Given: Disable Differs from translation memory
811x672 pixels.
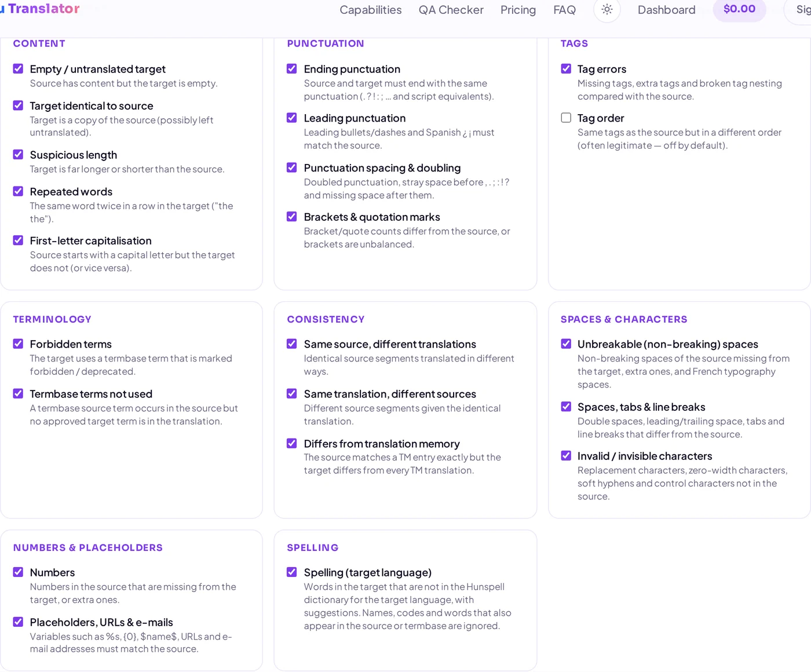Looking at the screenshot, I should [x=292, y=443].
